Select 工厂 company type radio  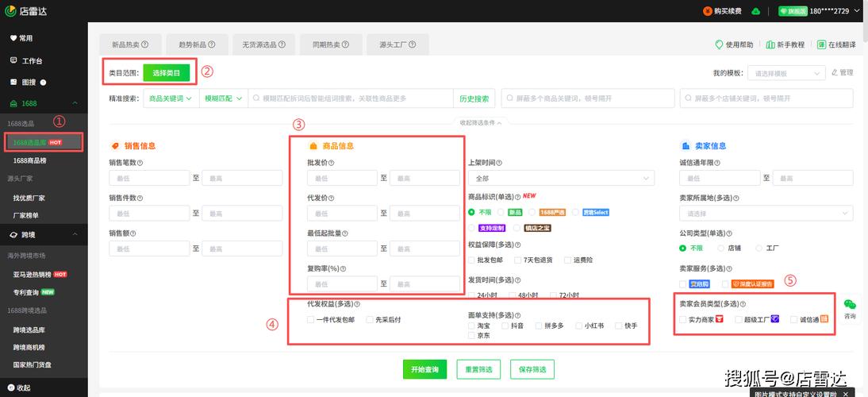point(759,248)
